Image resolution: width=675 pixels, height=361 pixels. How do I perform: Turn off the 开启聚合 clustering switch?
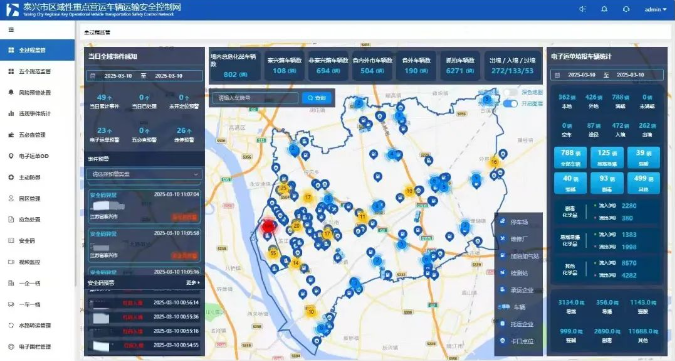tap(510, 104)
